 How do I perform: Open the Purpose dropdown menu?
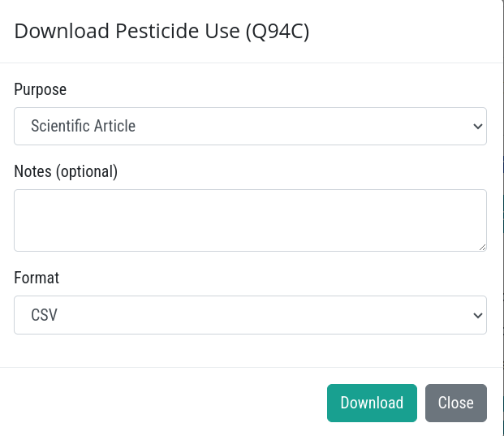coord(250,126)
